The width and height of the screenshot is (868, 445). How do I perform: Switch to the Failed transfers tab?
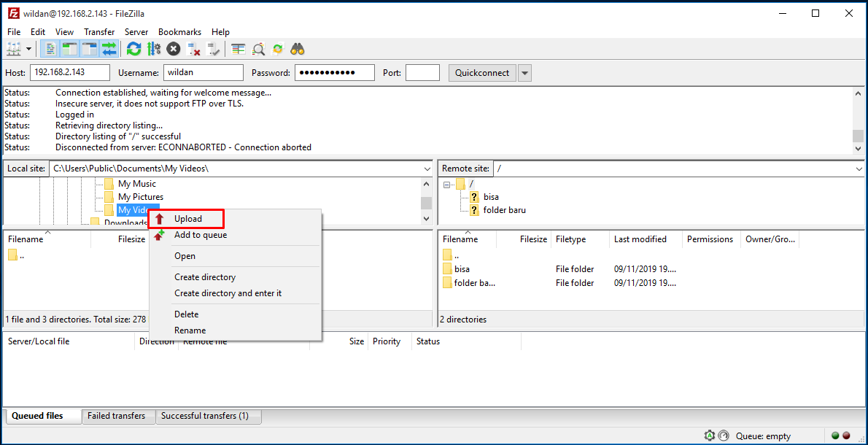[x=117, y=416]
